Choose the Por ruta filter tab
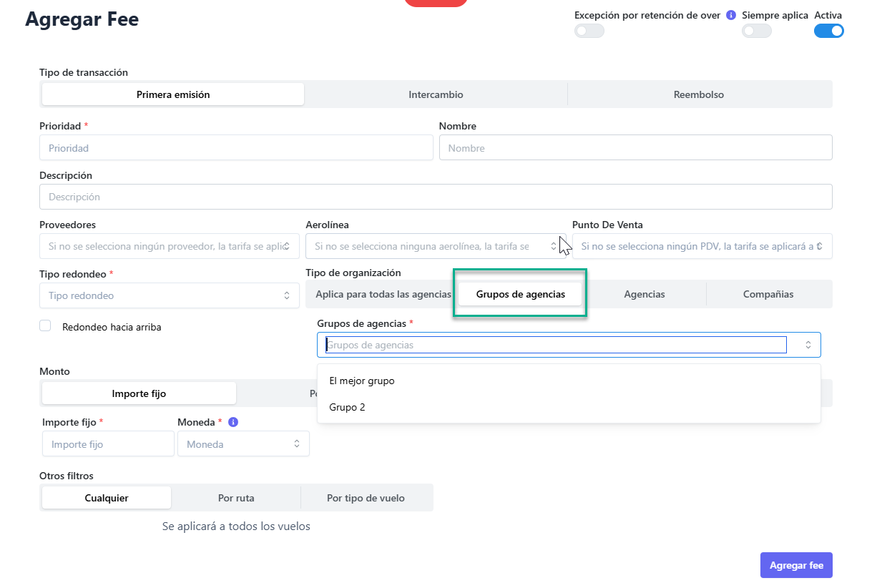 [236, 498]
